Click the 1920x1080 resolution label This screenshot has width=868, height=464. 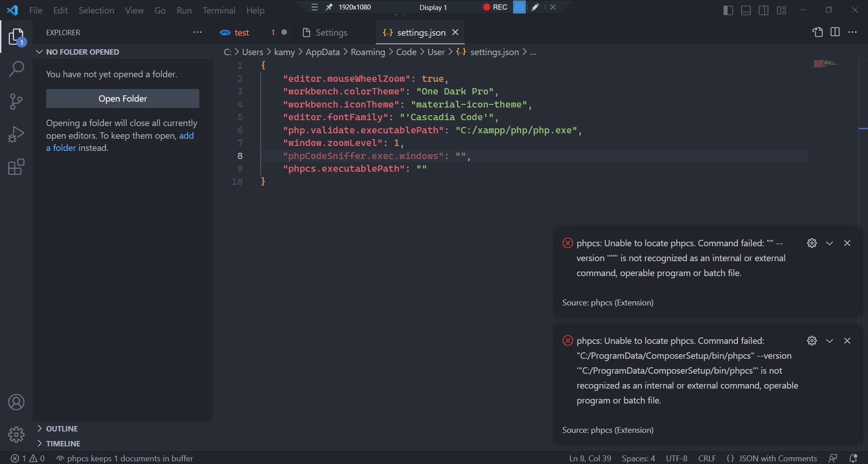pyautogui.click(x=355, y=7)
